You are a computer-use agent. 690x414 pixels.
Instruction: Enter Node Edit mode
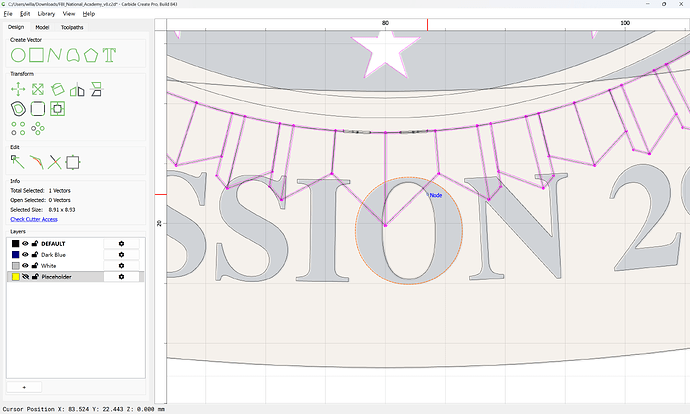18,162
